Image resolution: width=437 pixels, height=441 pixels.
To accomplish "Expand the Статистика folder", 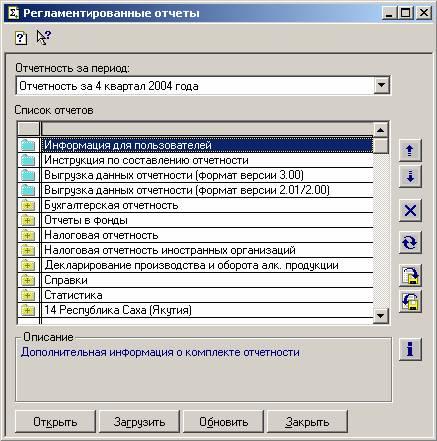I will [28, 295].
